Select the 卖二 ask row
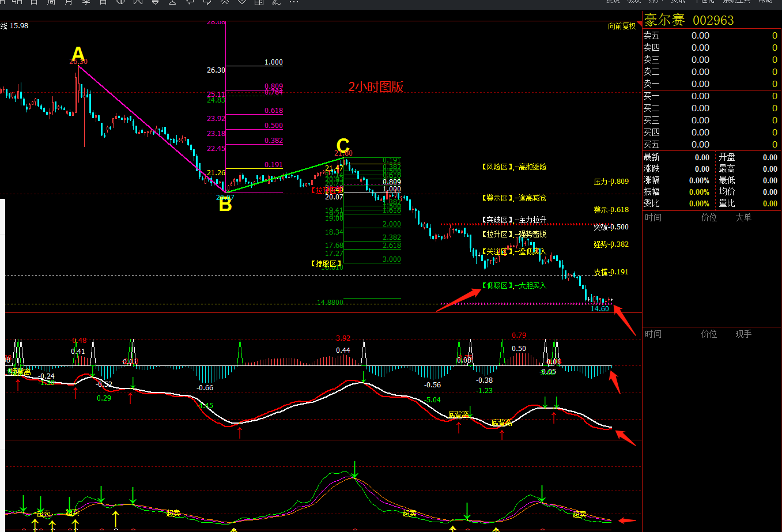 coord(712,72)
